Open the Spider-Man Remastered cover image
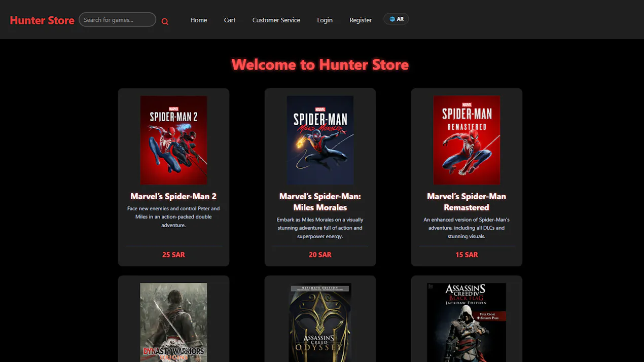644x362 pixels. (x=467, y=140)
